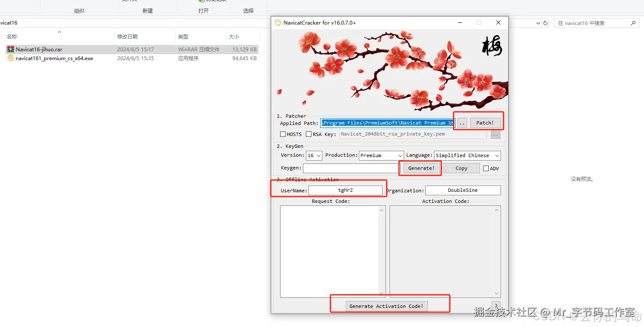
Task: Toggle the RSA Key checkbox
Action: click(308, 134)
